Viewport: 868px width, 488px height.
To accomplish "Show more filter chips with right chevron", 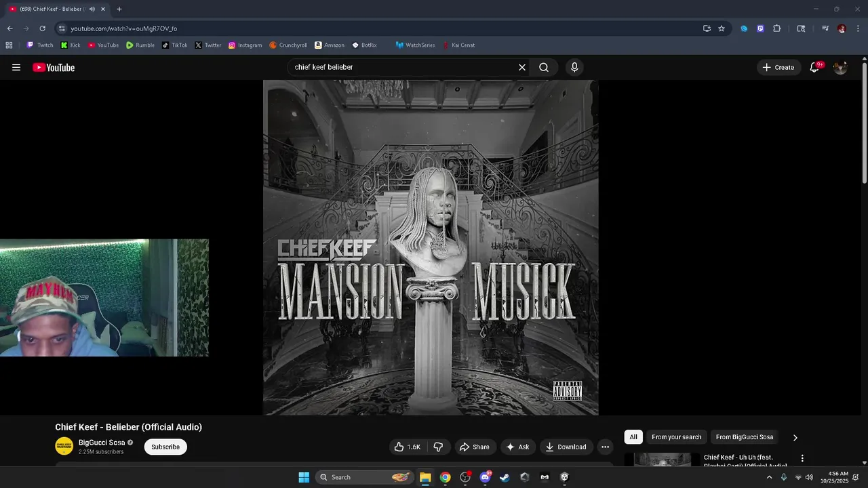I will (x=795, y=437).
